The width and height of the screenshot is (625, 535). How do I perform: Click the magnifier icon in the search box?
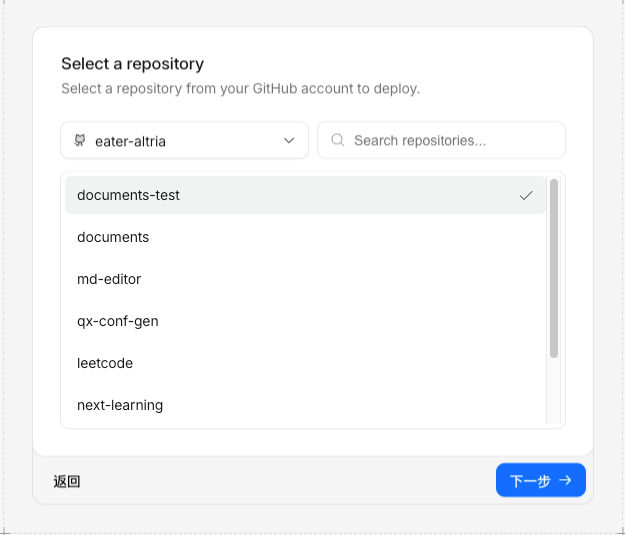click(338, 141)
